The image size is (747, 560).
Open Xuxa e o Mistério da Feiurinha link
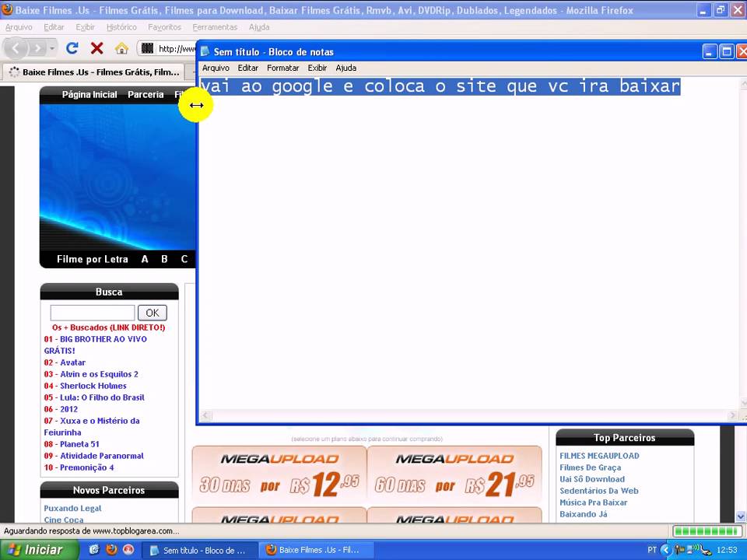pyautogui.click(x=92, y=427)
